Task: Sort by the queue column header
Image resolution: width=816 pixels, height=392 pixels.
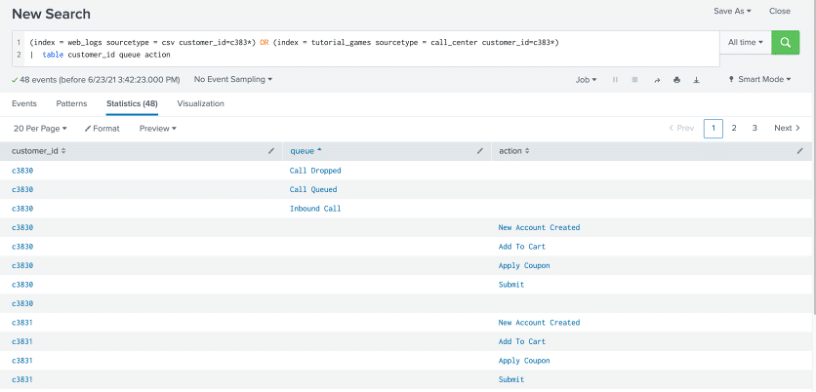Action: 305,151
